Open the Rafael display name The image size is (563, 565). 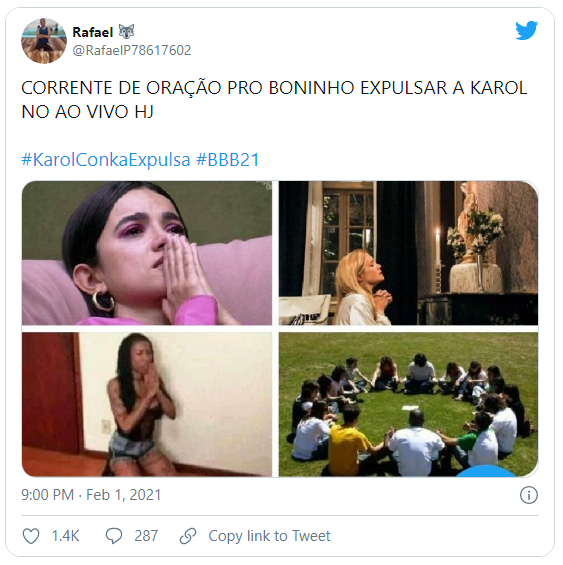pyautogui.click(x=93, y=32)
